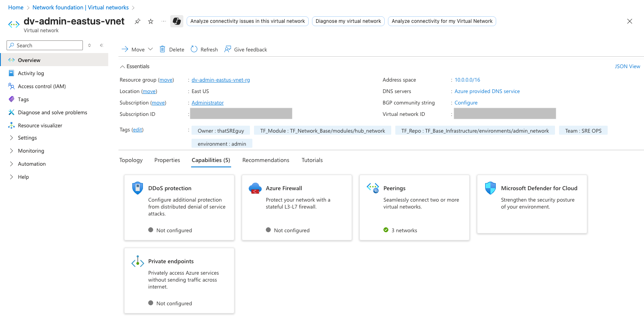
Task: Click the Give feedback person icon
Action: coord(227,49)
